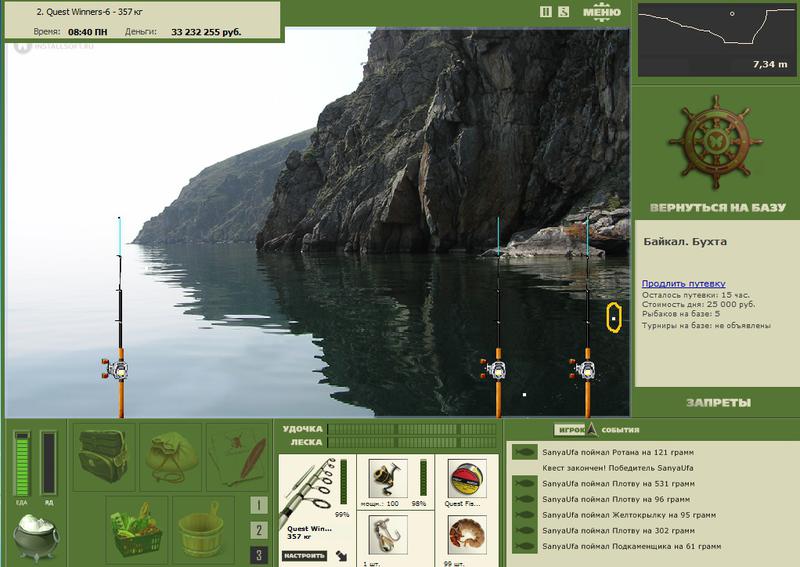Select rod slot 2
The image size is (800, 567).
coord(259,530)
